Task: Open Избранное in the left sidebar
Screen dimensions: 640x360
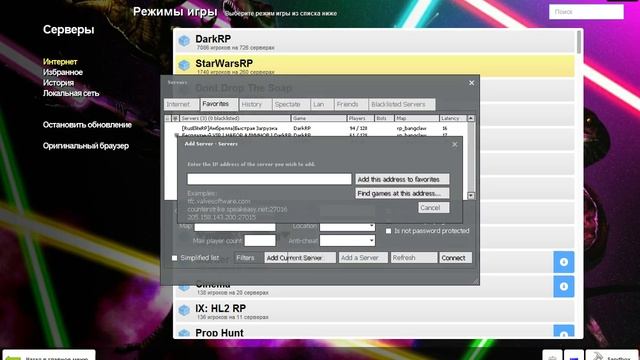Action: 63,72
